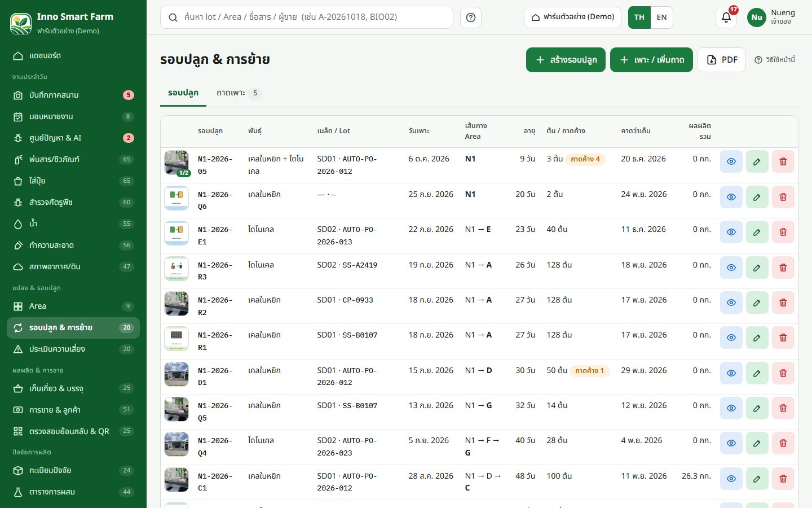Edit planting cycle N1-2026-D1
The image size is (812, 508).
[757, 373]
